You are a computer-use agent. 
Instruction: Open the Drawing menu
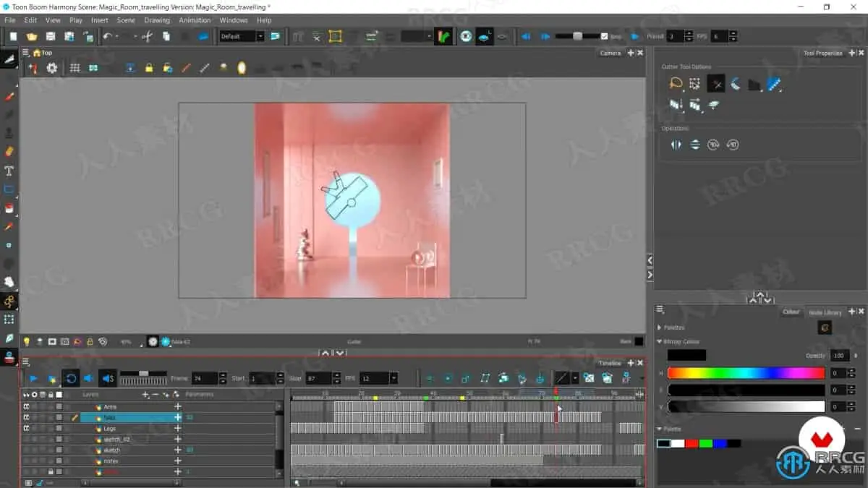157,20
